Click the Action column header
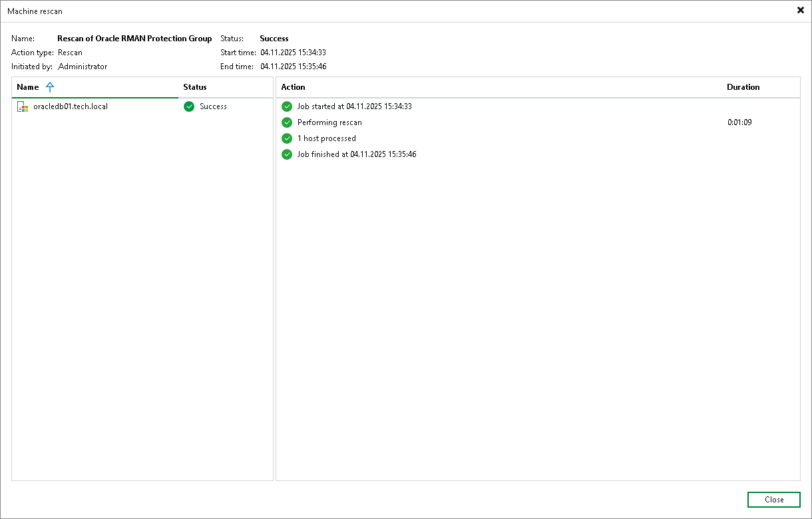The width and height of the screenshot is (812, 519). pyautogui.click(x=294, y=87)
